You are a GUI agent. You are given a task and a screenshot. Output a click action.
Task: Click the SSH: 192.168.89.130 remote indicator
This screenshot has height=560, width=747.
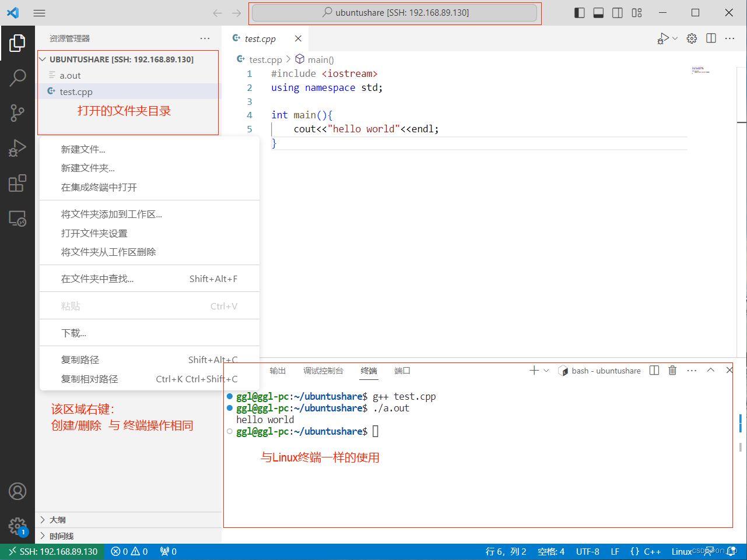tap(52, 552)
